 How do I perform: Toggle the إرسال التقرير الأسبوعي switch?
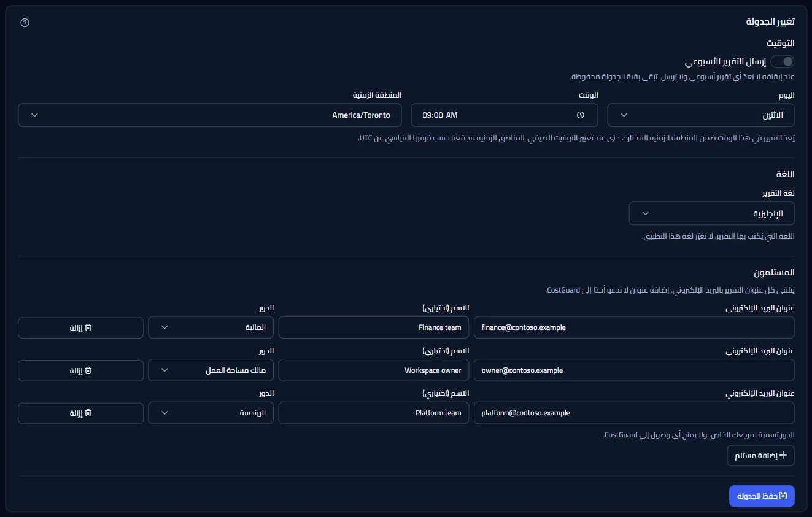click(783, 61)
